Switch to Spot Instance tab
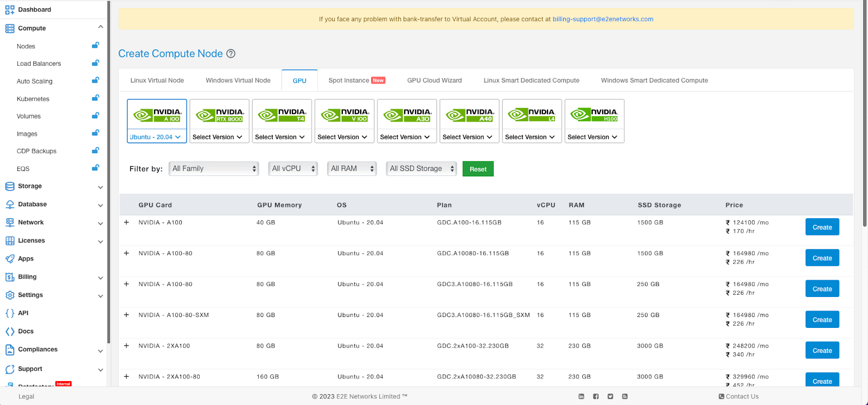The height and width of the screenshot is (405, 868). [x=357, y=80]
